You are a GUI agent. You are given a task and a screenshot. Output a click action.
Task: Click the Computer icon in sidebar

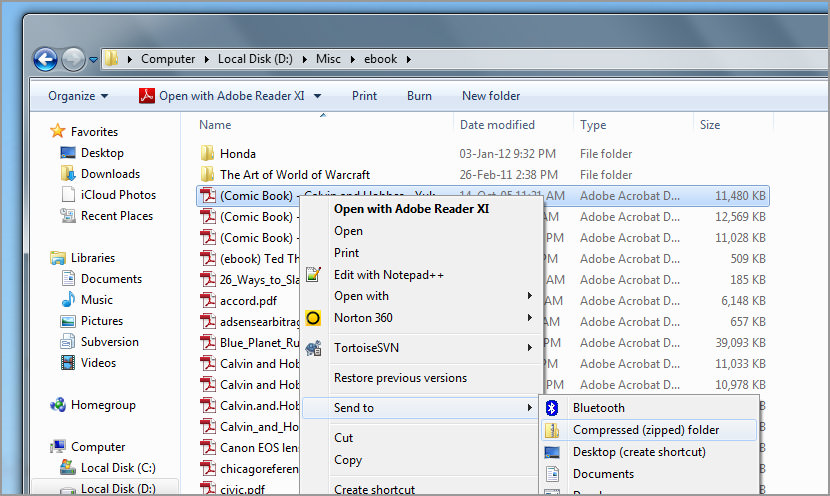(58, 447)
